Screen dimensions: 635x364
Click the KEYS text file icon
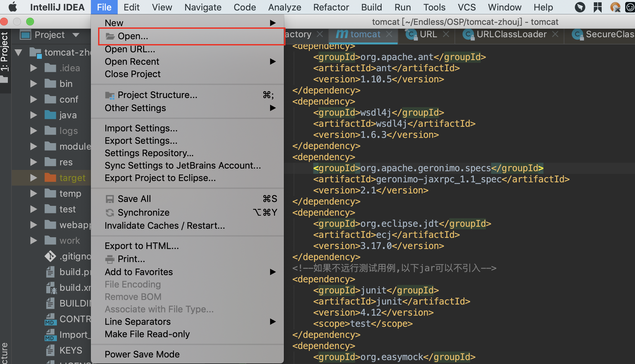click(50, 350)
